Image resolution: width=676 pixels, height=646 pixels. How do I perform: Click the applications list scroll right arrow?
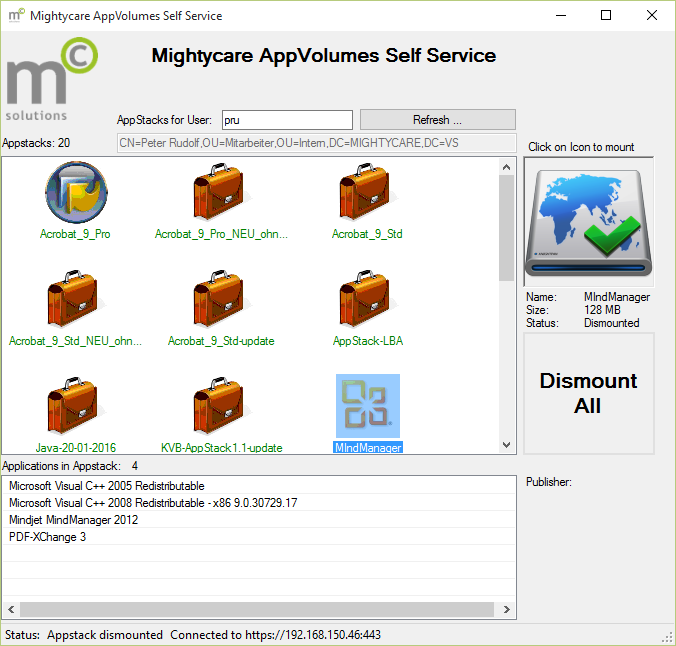click(507, 609)
